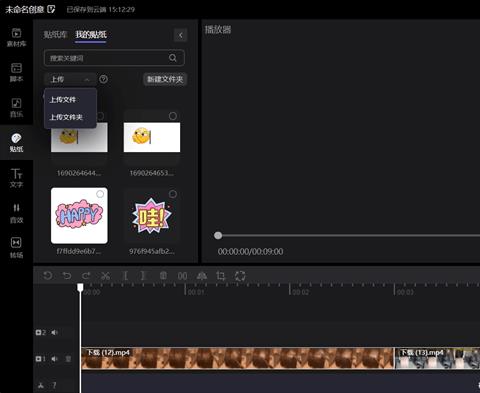Click the timeline playhead handle
This screenshot has width=480, height=393.
80,287
